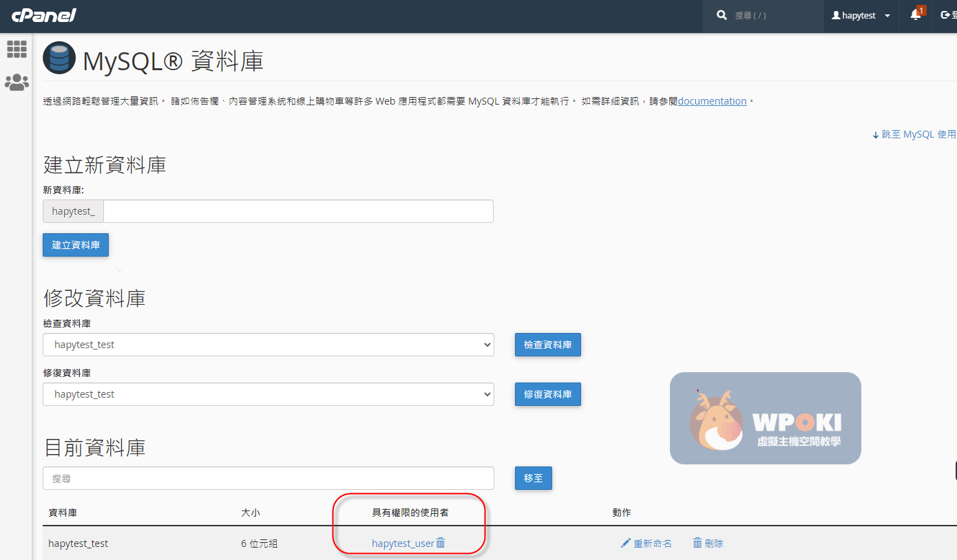Screen dimensions: 957x560
Task: Open the notifications bell icon
Action: (915, 15)
